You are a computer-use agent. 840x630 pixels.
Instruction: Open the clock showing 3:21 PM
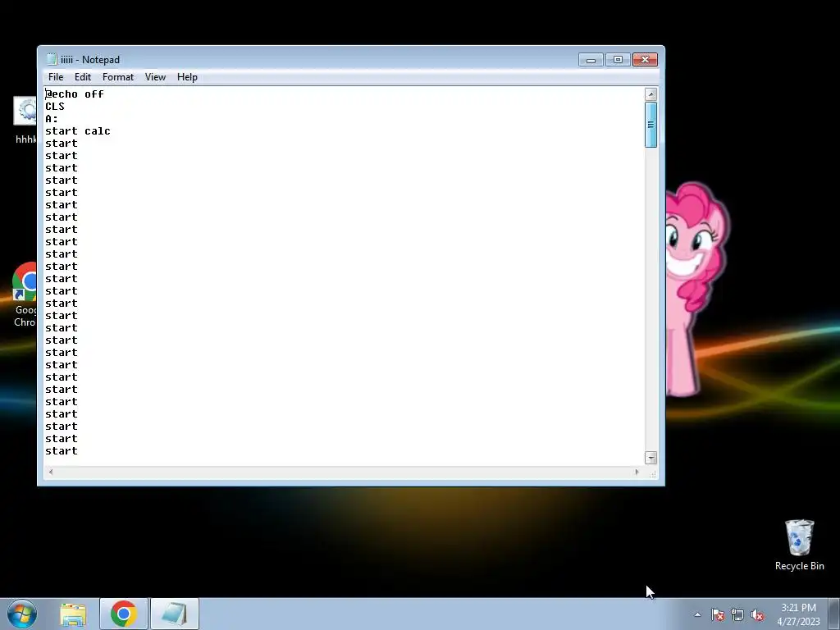click(798, 614)
